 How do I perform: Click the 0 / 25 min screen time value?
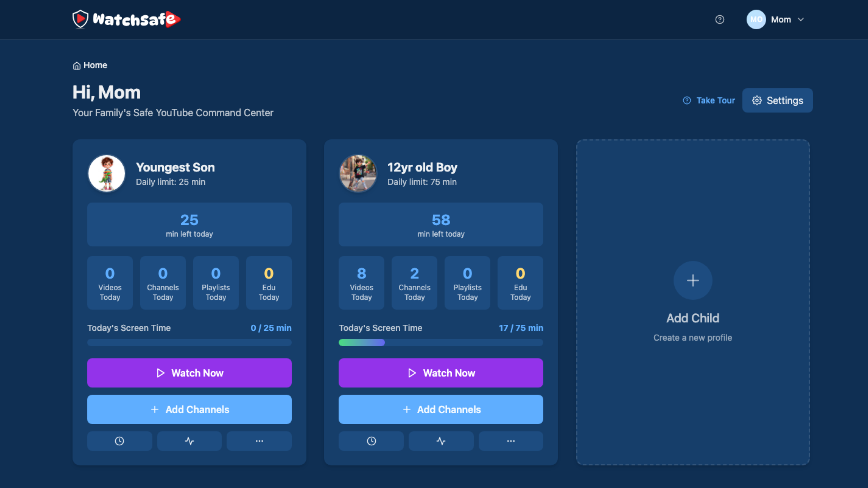pyautogui.click(x=271, y=328)
